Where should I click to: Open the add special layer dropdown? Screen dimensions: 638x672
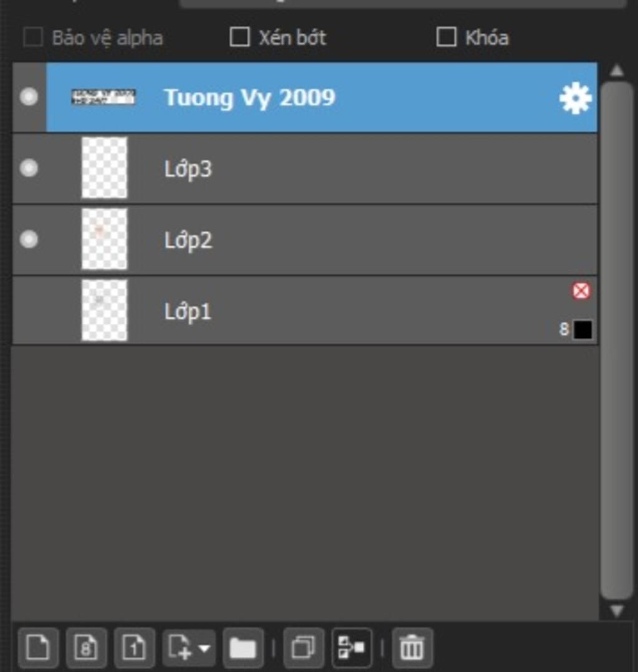(189, 648)
